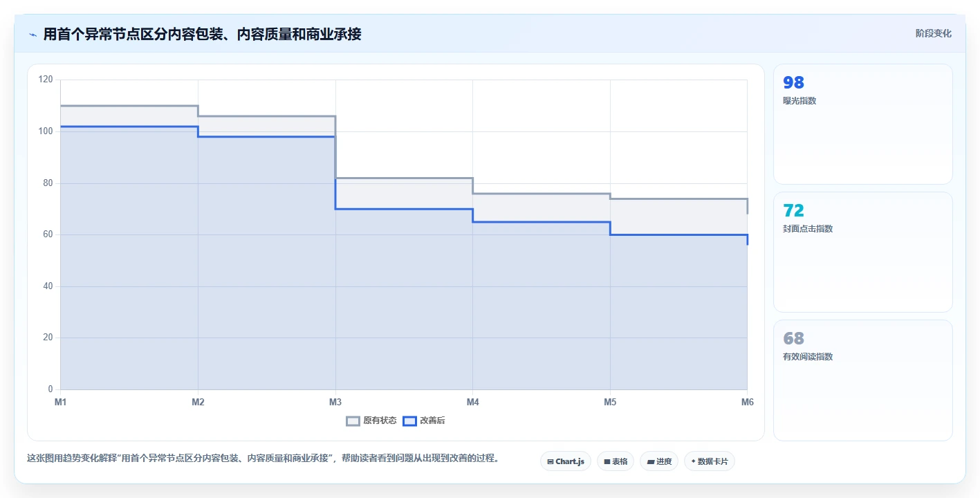This screenshot has height=498, width=980.
Task: Select the 数据卡片 tag chip
Action: click(x=710, y=461)
